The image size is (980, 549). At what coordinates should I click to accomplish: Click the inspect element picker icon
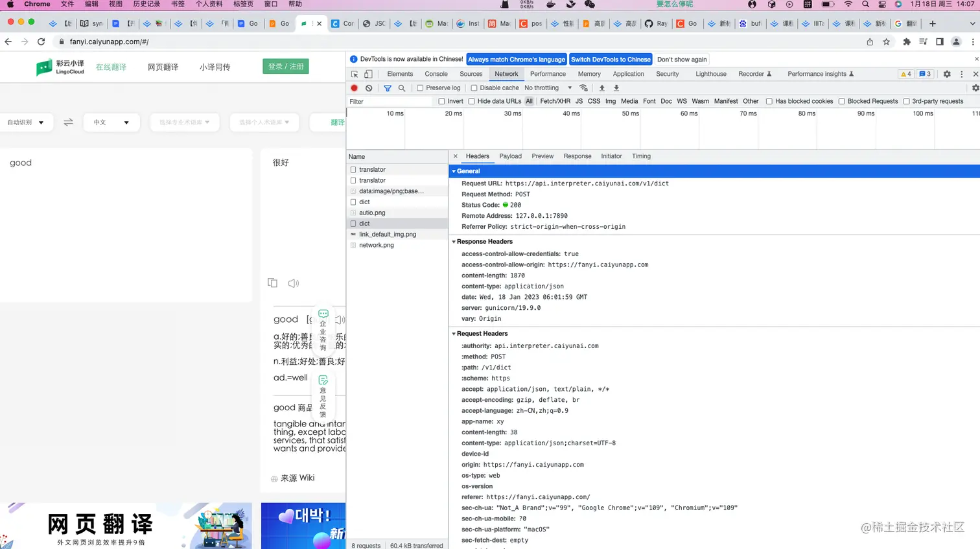355,74
